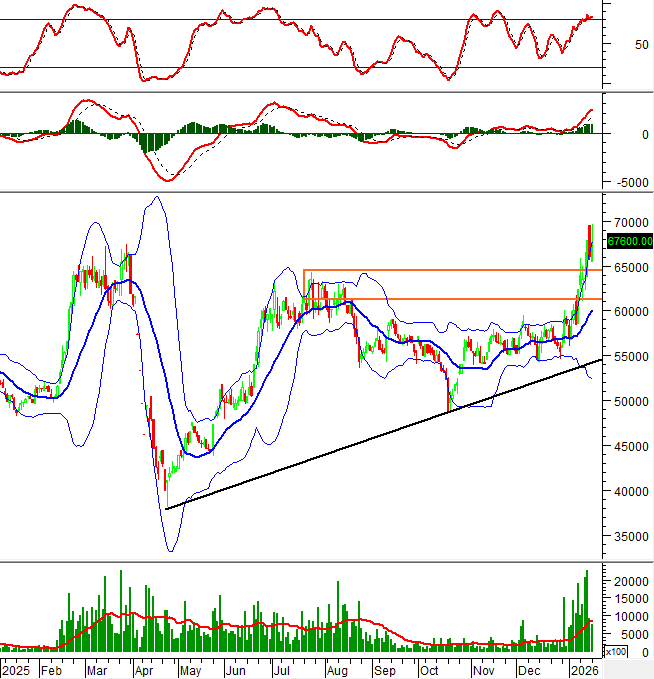Select the Feb label on the time axis
654x679 pixels.
point(53,669)
